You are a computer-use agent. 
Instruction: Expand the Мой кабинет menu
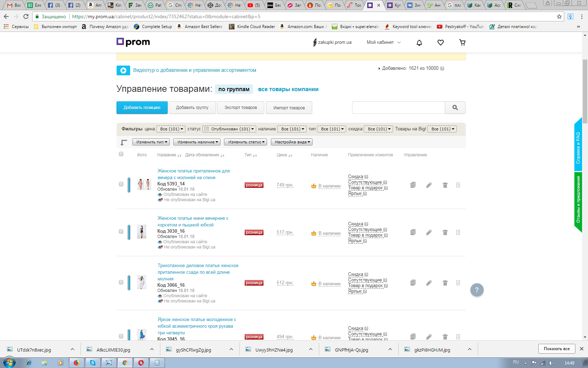pyautogui.click(x=384, y=42)
